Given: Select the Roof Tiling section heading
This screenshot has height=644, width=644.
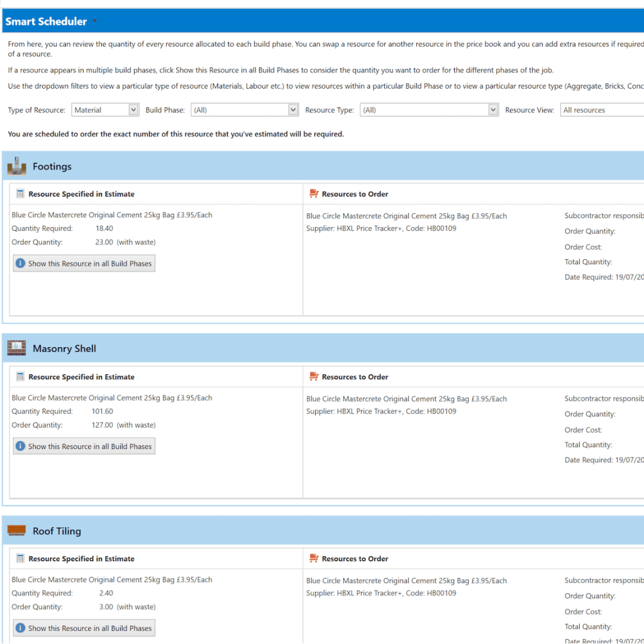Looking at the screenshot, I should pyautogui.click(x=57, y=531).
